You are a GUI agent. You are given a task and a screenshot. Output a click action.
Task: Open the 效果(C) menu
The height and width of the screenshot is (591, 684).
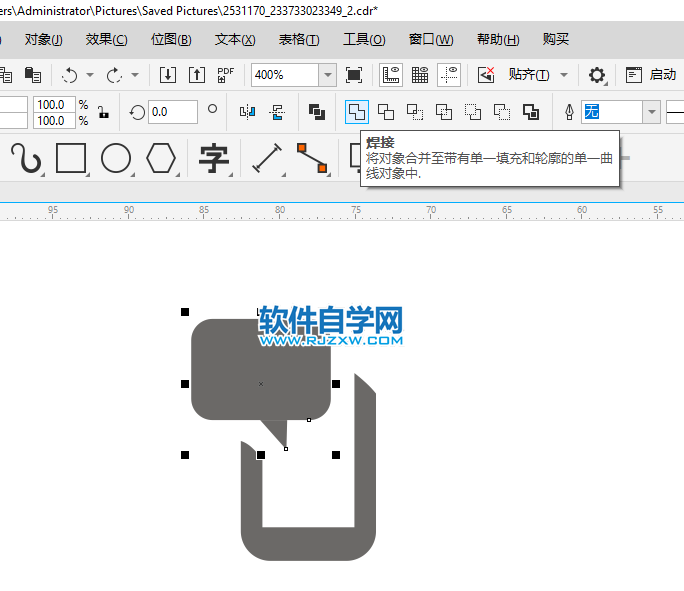106,40
